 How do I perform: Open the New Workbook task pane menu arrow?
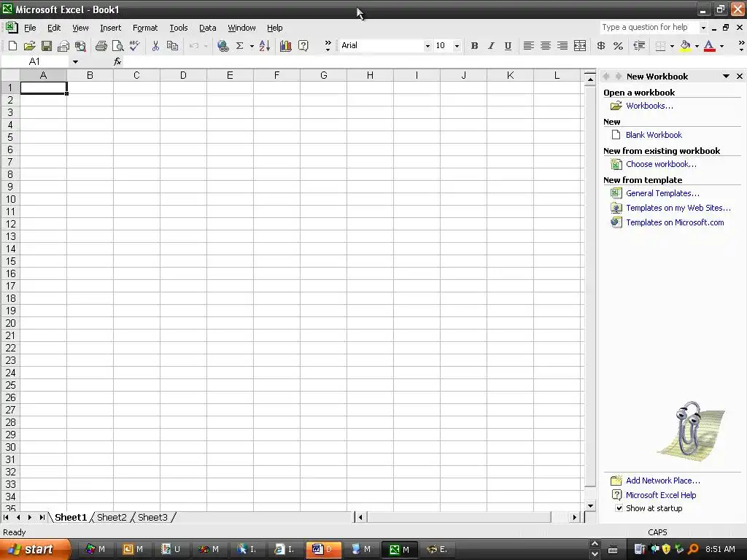pyautogui.click(x=726, y=76)
